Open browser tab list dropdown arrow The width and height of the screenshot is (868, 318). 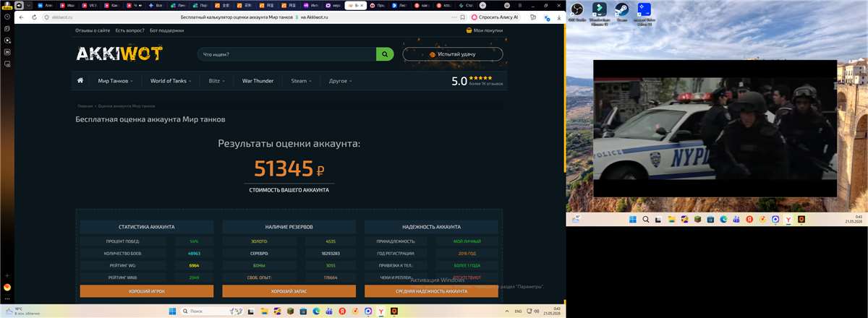click(30, 5)
